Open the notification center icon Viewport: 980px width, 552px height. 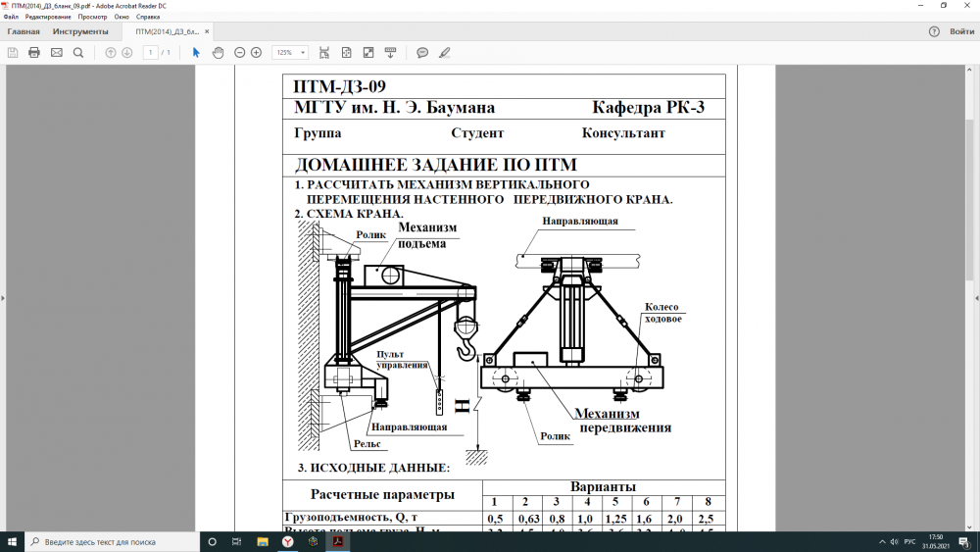(964, 542)
